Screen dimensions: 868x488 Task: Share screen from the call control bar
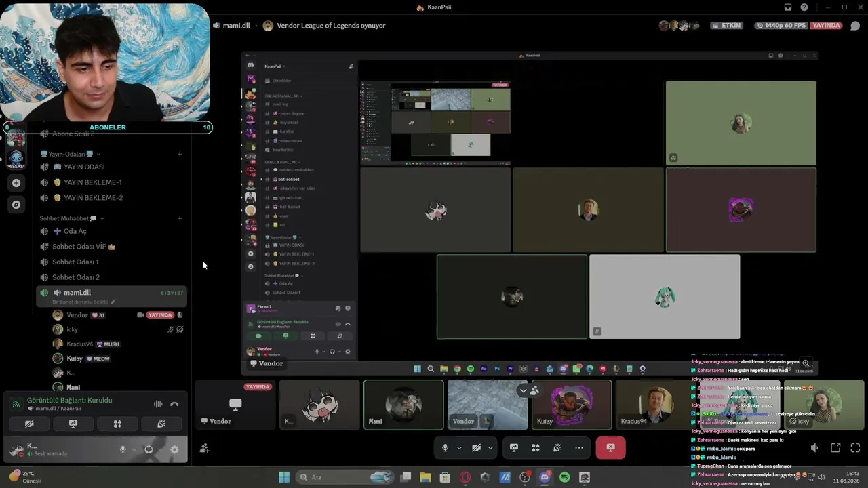(514, 447)
